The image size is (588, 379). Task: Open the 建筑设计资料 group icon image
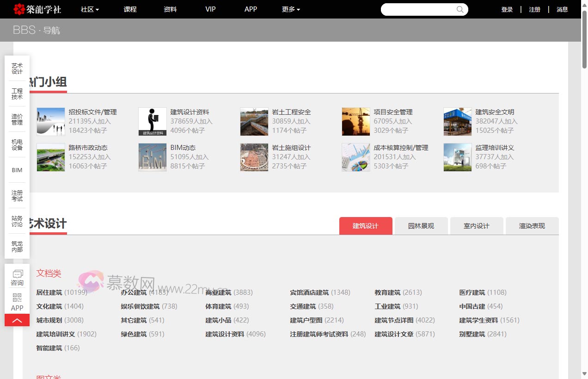[152, 122]
